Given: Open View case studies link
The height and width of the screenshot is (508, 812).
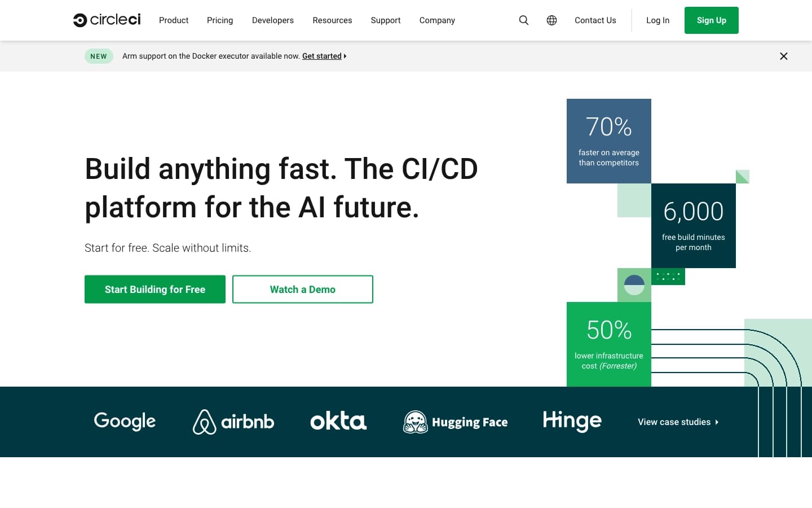Looking at the screenshot, I should 678,422.
